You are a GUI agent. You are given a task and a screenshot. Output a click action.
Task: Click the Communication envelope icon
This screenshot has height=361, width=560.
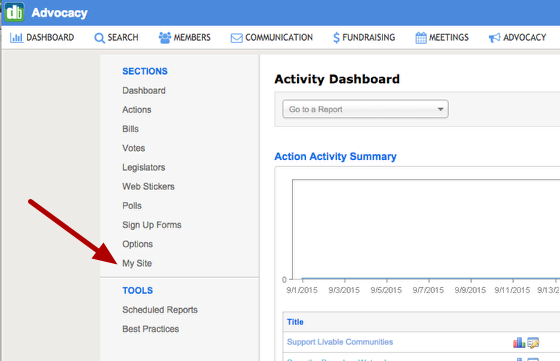click(236, 38)
